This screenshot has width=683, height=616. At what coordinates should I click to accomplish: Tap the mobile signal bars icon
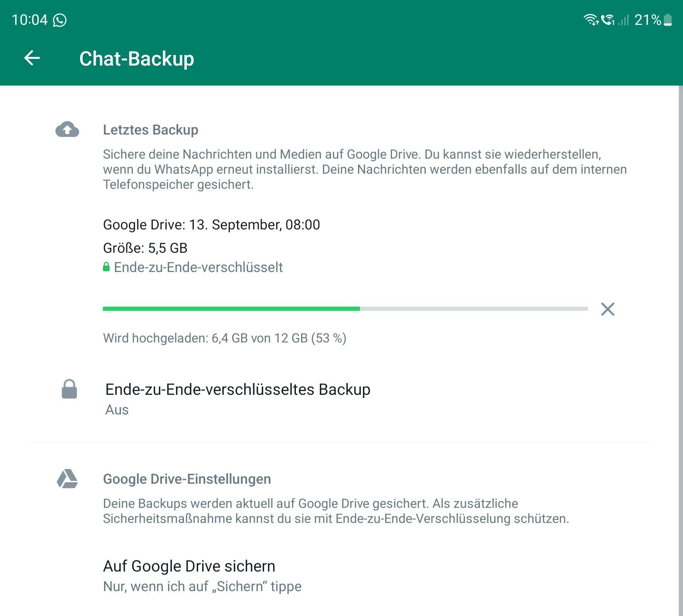[624, 20]
